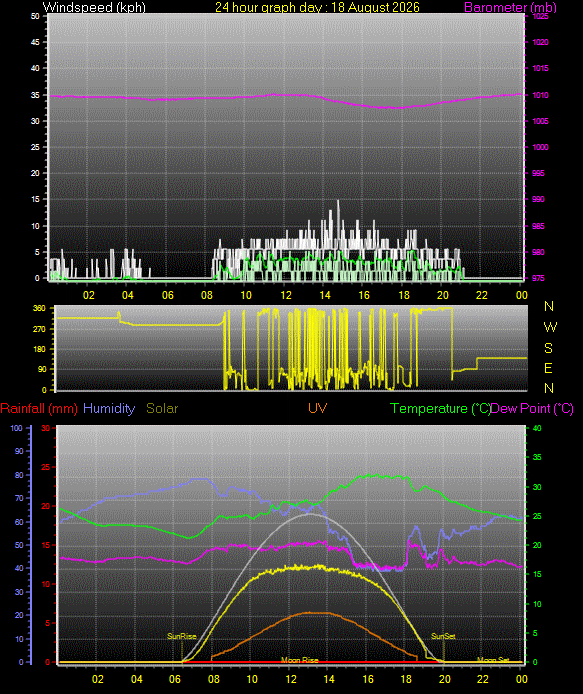Click the 1010 barometer axis value
The width and height of the screenshot is (583, 694).
541,95
